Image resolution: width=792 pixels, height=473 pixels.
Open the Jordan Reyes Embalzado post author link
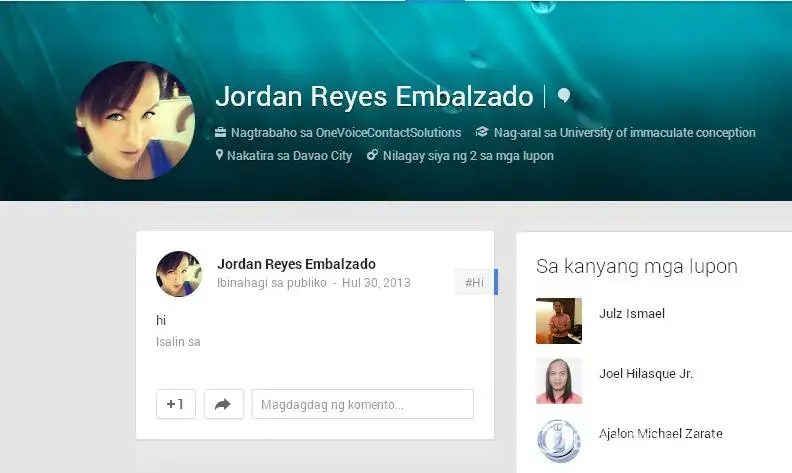296,264
